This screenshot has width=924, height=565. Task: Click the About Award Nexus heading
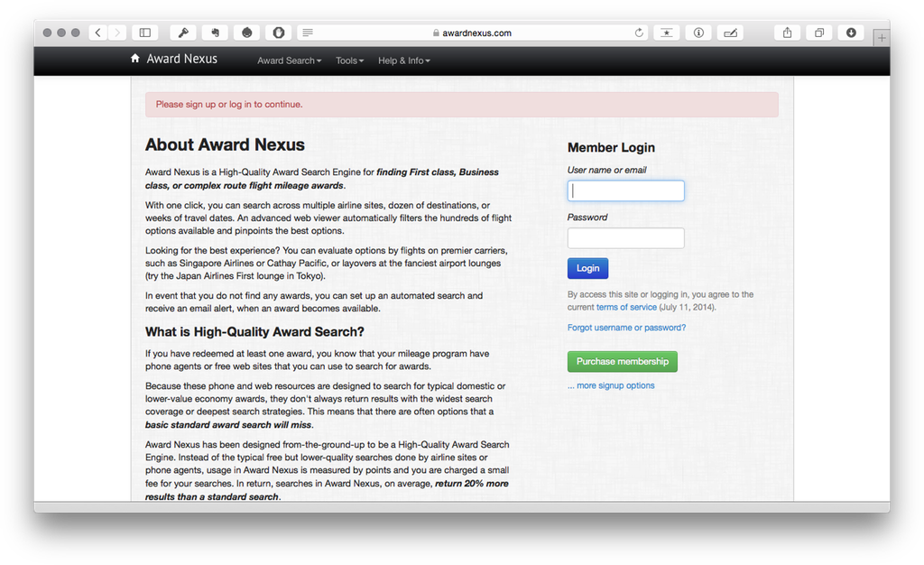click(225, 145)
